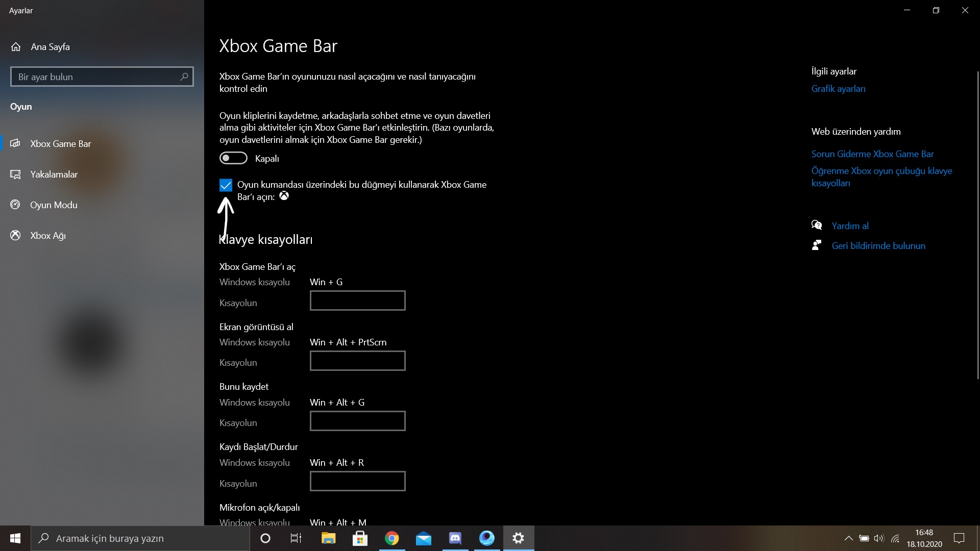
Task: Click Web üzerinden yardım heading
Action: click(x=856, y=132)
